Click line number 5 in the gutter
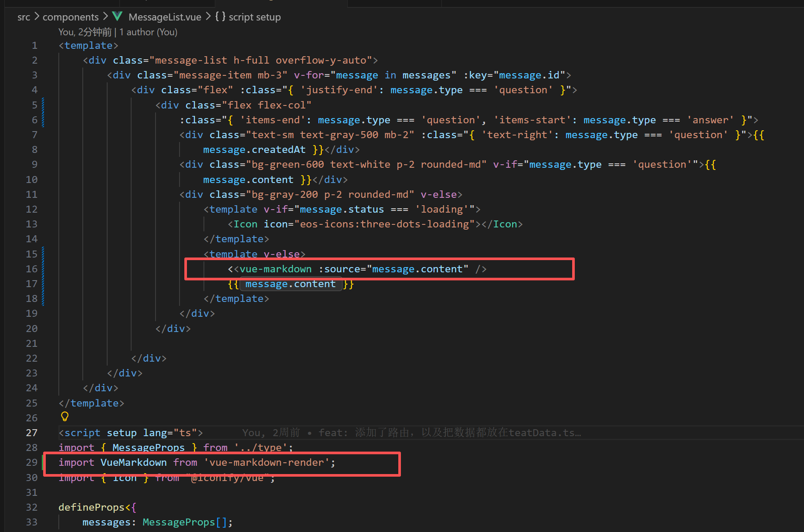Image resolution: width=804 pixels, height=532 pixels. 34,105
